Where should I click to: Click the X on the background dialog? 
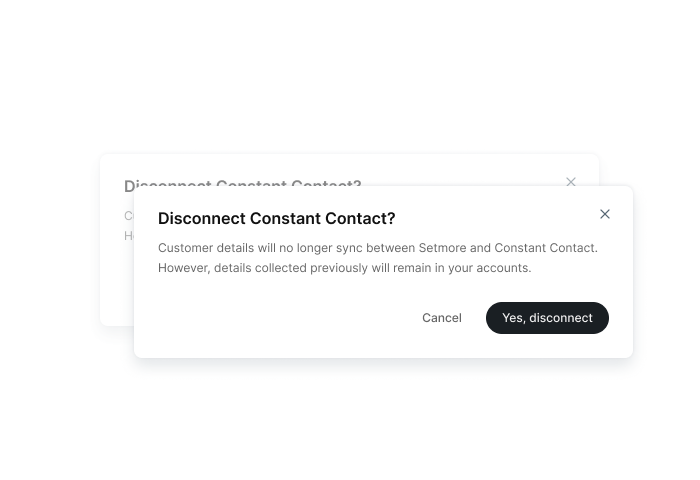[571, 181]
